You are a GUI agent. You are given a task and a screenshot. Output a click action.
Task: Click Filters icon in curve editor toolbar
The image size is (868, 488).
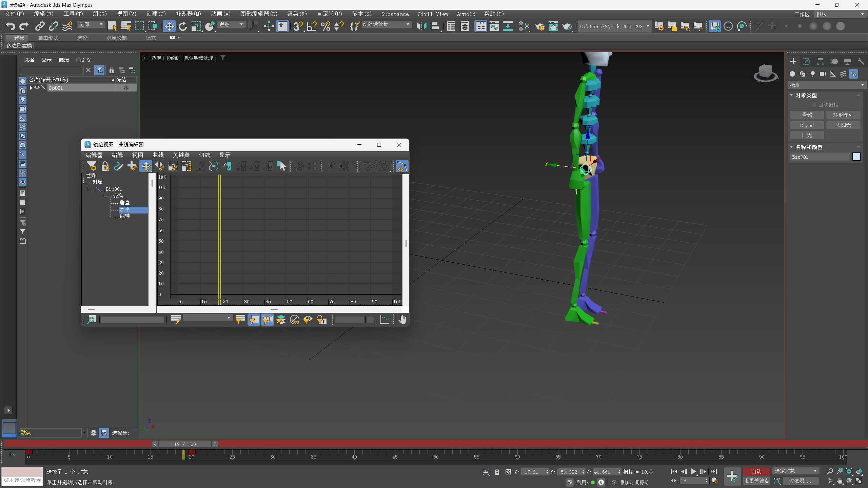point(92,166)
